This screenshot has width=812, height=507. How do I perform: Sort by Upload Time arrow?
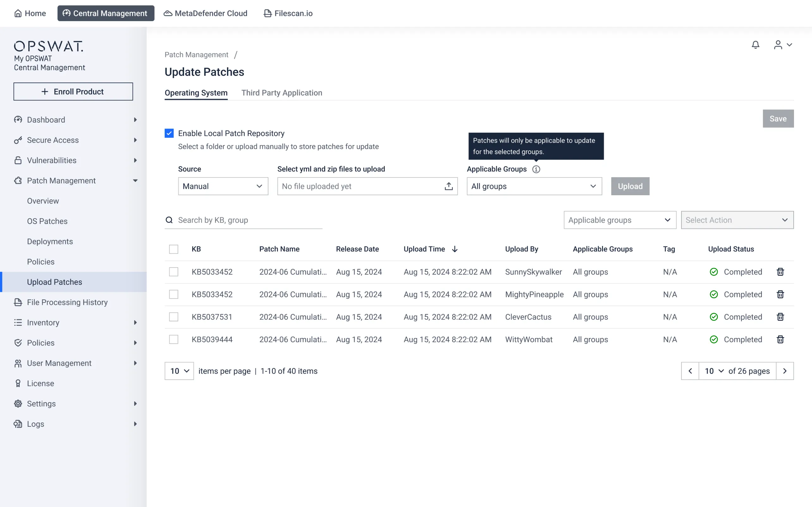[455, 249]
